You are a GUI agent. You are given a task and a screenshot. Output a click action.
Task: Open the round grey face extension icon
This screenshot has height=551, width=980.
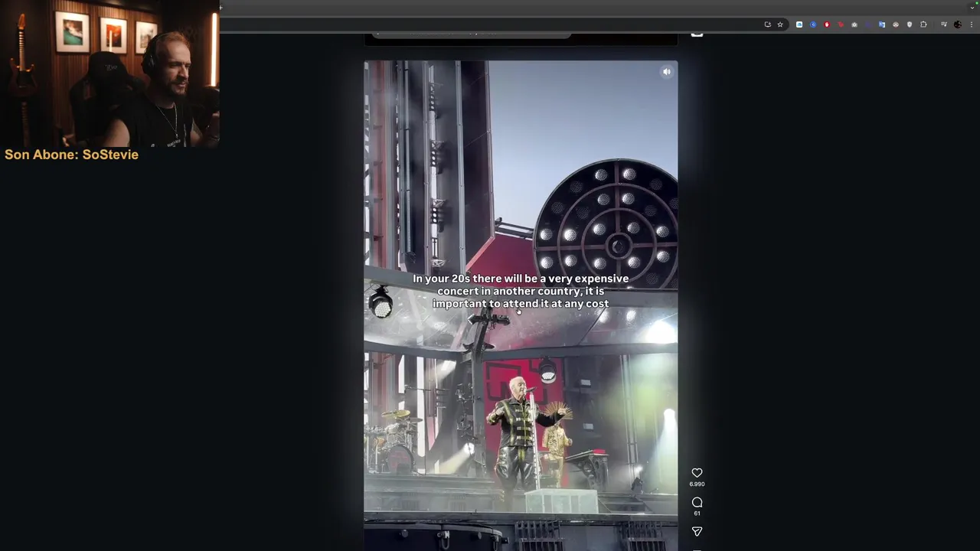(x=896, y=24)
